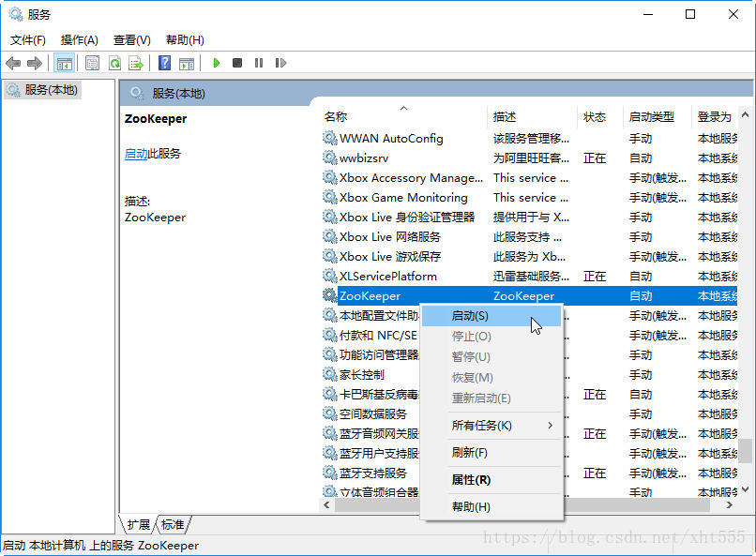Sort by the 启动类型 column header

(x=657, y=116)
